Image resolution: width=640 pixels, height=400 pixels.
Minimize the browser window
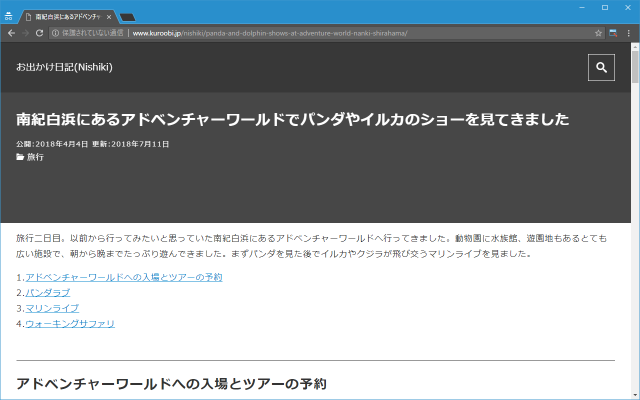click(x=582, y=7)
